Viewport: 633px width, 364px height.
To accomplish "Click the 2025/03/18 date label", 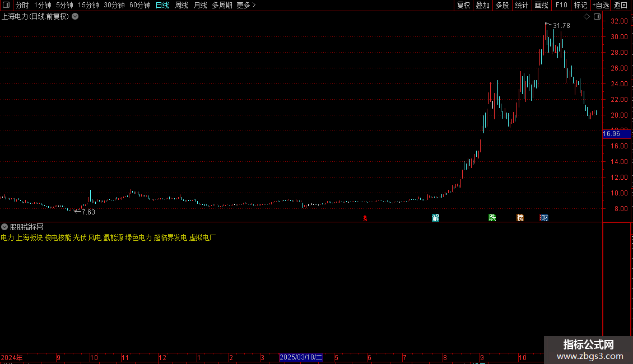I will click(301, 357).
